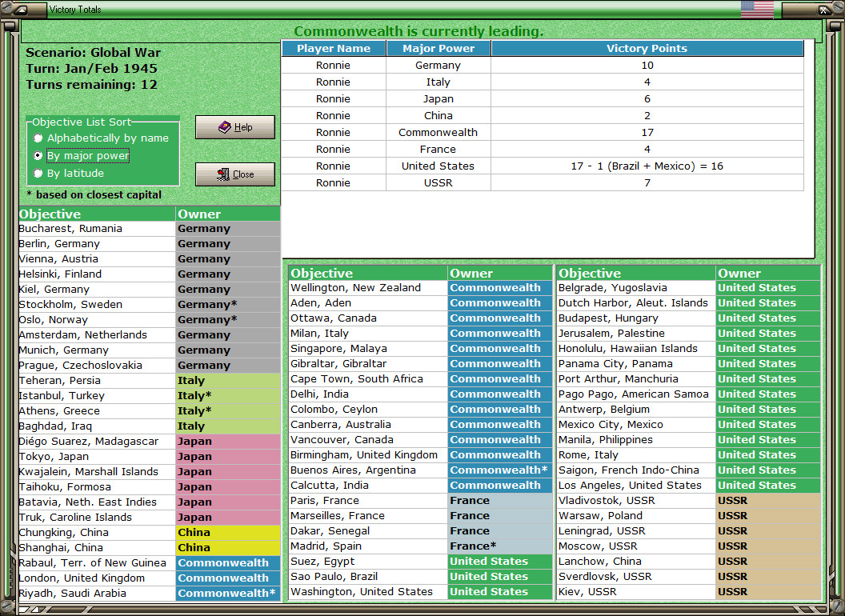Screen dimensions: 845x616
Task: Select By latitude sort option
Action: tap(69, 173)
